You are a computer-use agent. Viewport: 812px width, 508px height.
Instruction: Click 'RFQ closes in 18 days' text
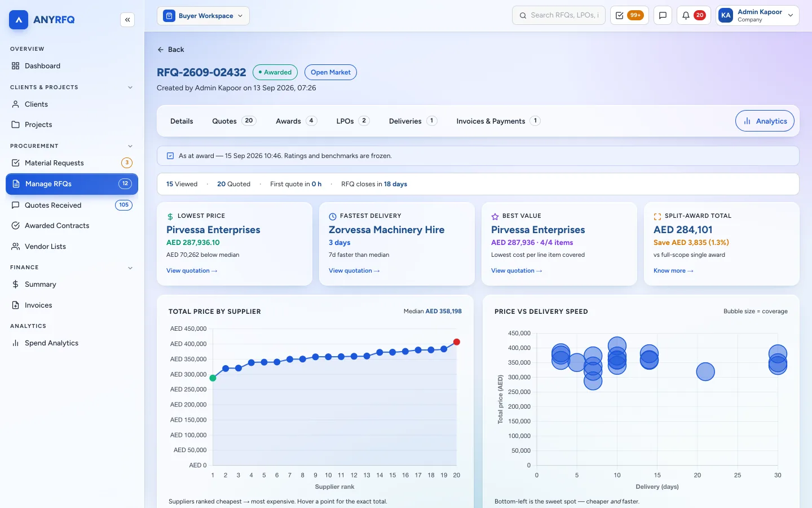point(374,184)
